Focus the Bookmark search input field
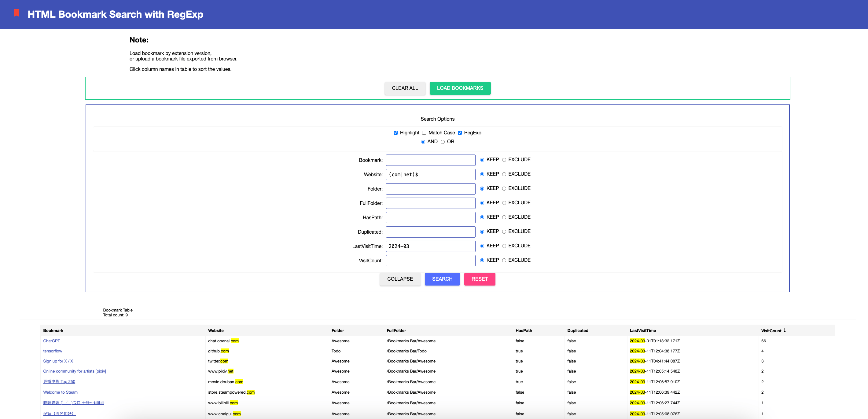 tap(430, 160)
